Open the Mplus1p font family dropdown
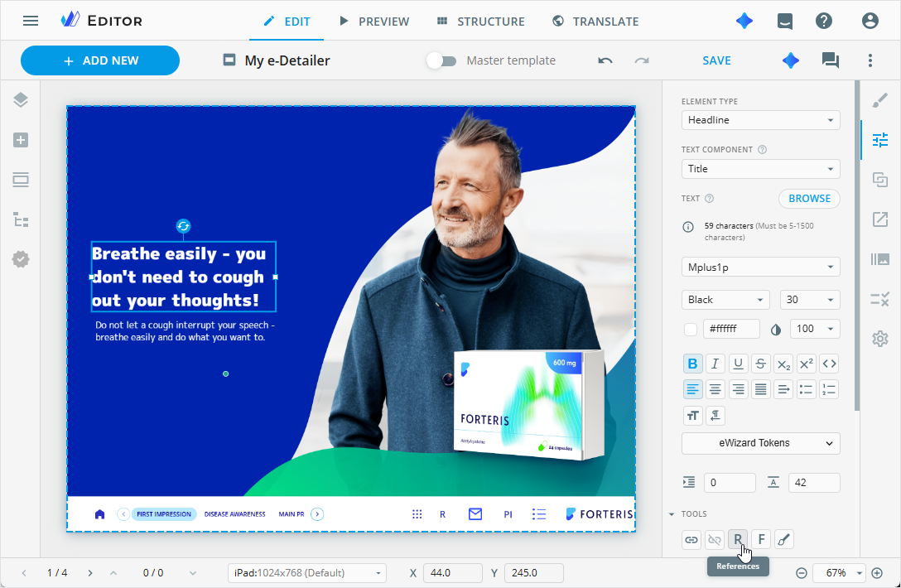 pyautogui.click(x=761, y=267)
